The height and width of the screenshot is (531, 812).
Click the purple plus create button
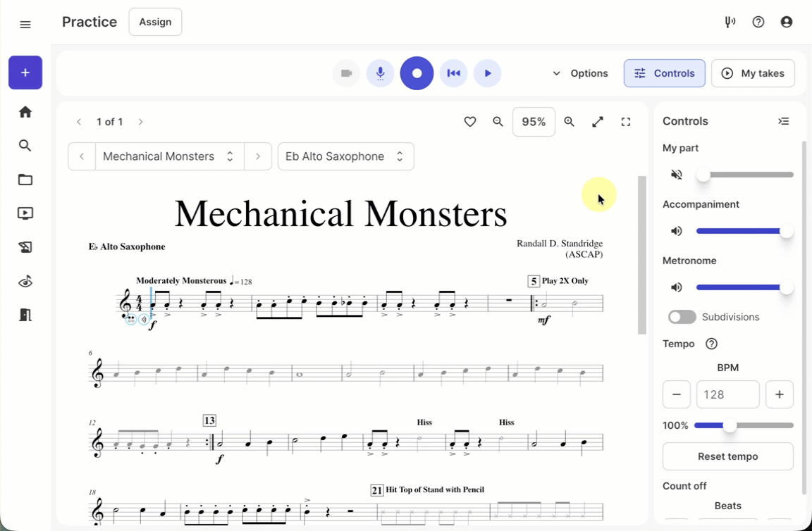coord(25,73)
